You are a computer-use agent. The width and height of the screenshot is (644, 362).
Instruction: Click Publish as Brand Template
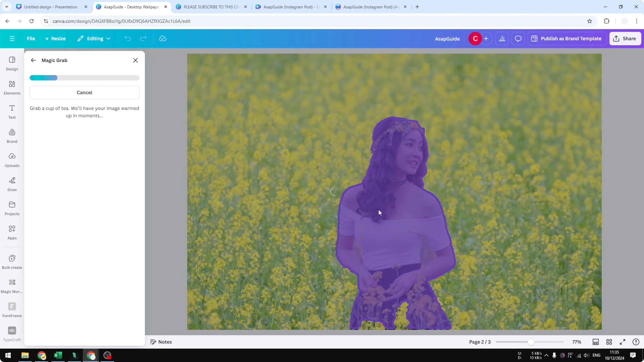point(567,38)
